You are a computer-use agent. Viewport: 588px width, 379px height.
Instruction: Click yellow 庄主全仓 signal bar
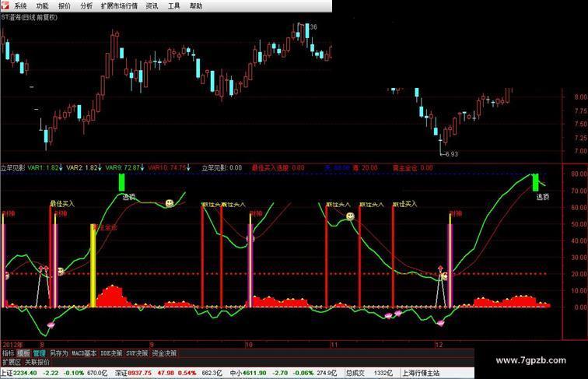93,265
